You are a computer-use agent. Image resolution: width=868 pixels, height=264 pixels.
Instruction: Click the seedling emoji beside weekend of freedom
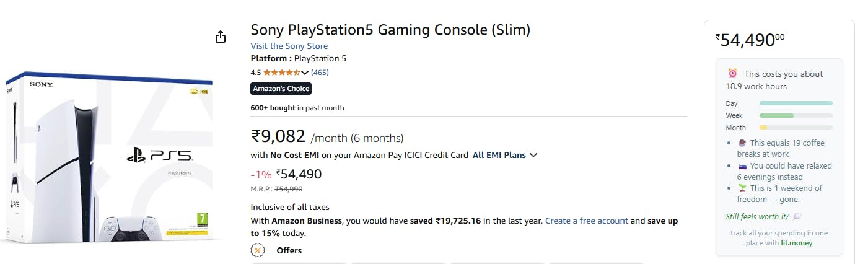[742, 188]
